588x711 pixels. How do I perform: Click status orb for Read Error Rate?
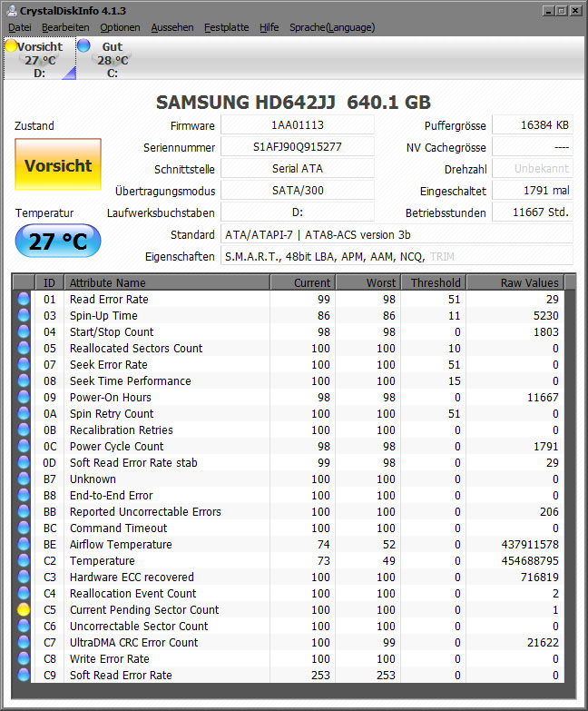(23, 300)
